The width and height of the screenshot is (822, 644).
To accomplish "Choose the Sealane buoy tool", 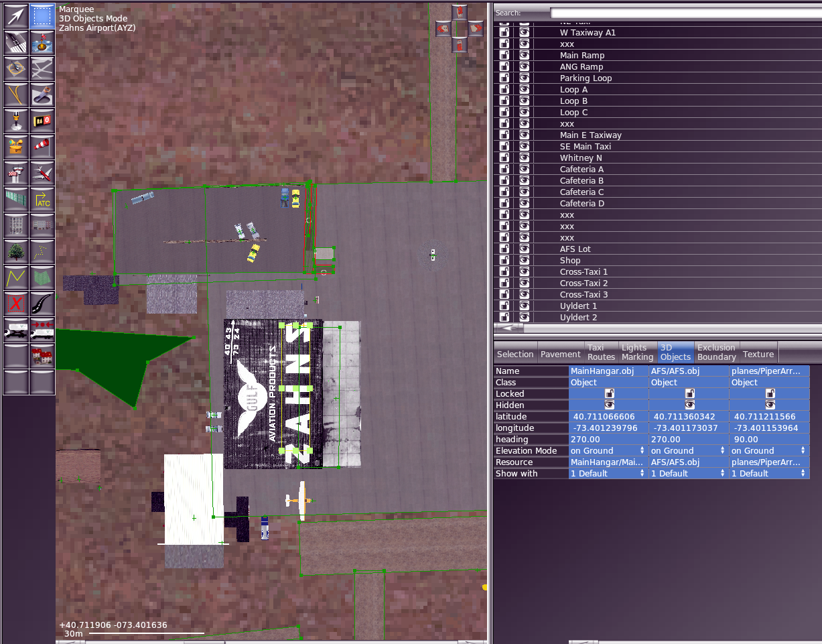I will coord(42,42).
